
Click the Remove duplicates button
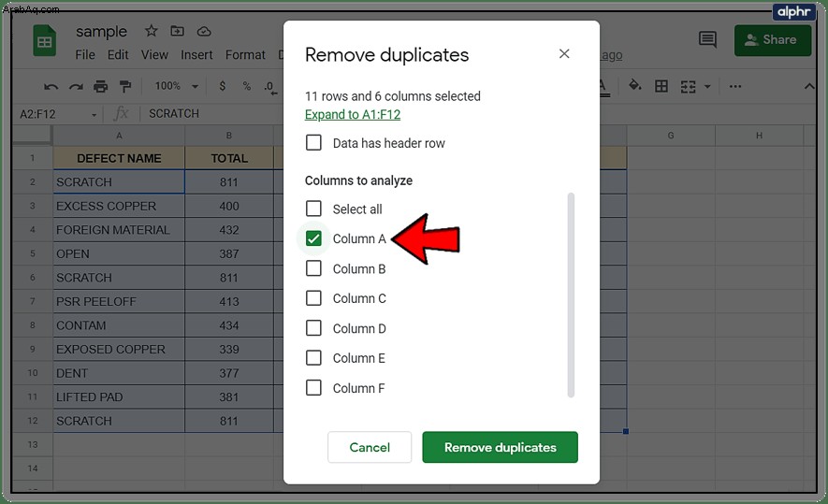tap(500, 447)
